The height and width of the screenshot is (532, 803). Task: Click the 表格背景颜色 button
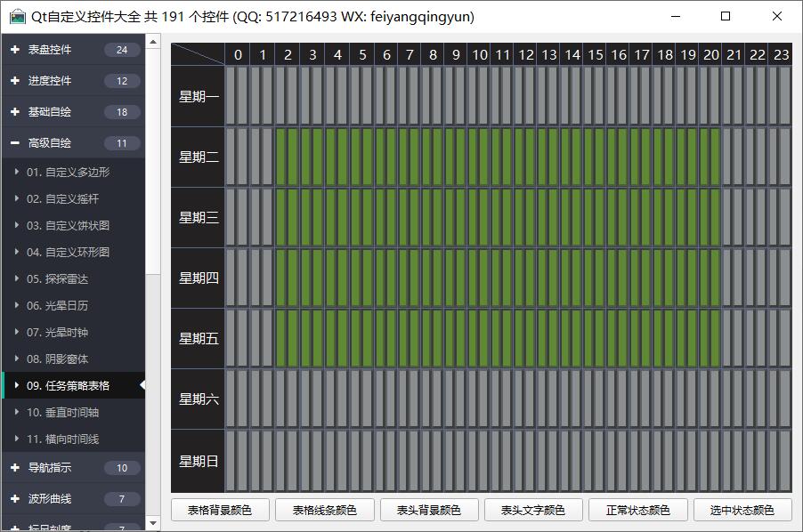tap(220, 511)
